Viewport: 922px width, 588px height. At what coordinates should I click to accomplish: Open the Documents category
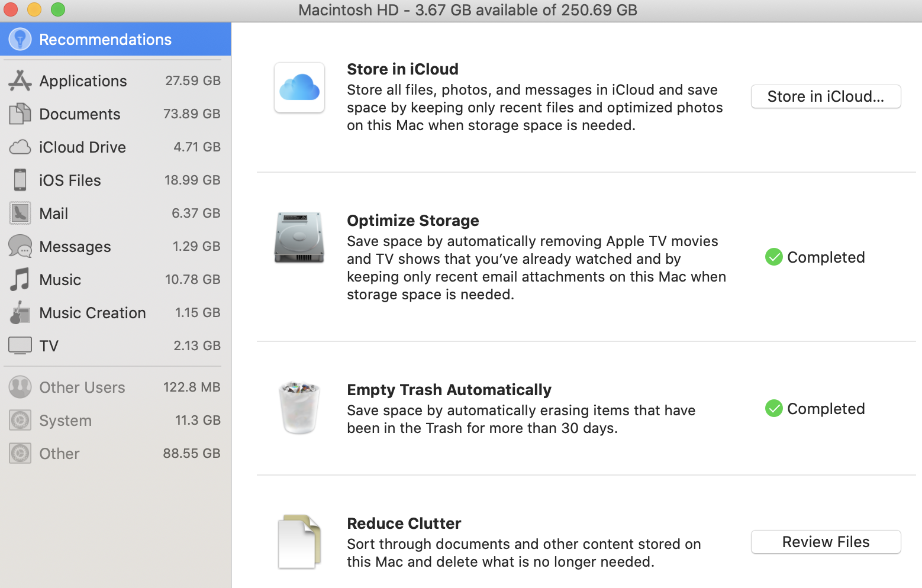(x=115, y=114)
